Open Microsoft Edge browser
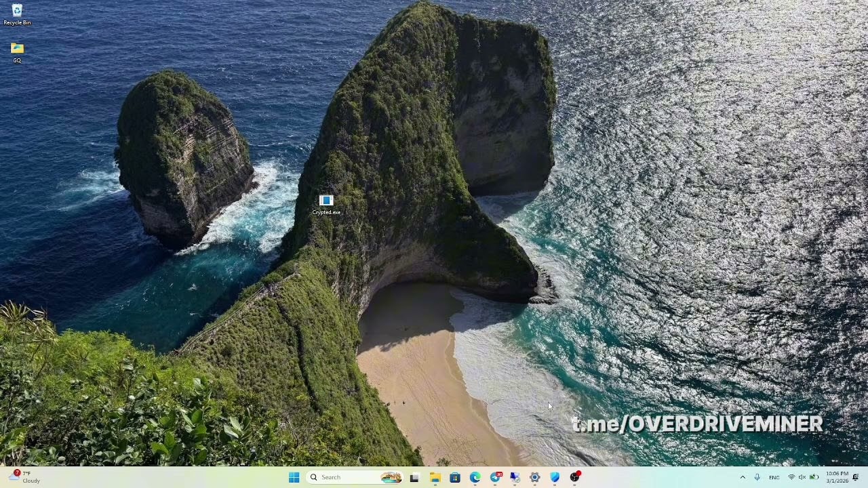The width and height of the screenshot is (868, 488). 475,477
